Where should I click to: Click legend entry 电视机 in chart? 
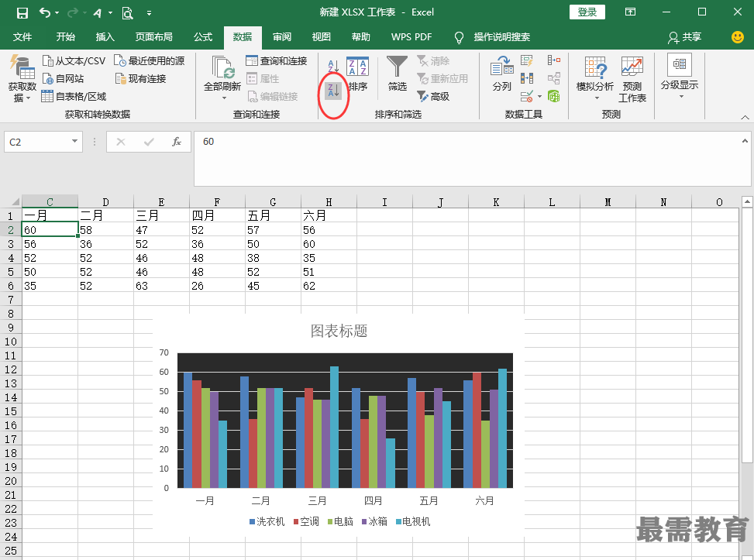(413, 522)
